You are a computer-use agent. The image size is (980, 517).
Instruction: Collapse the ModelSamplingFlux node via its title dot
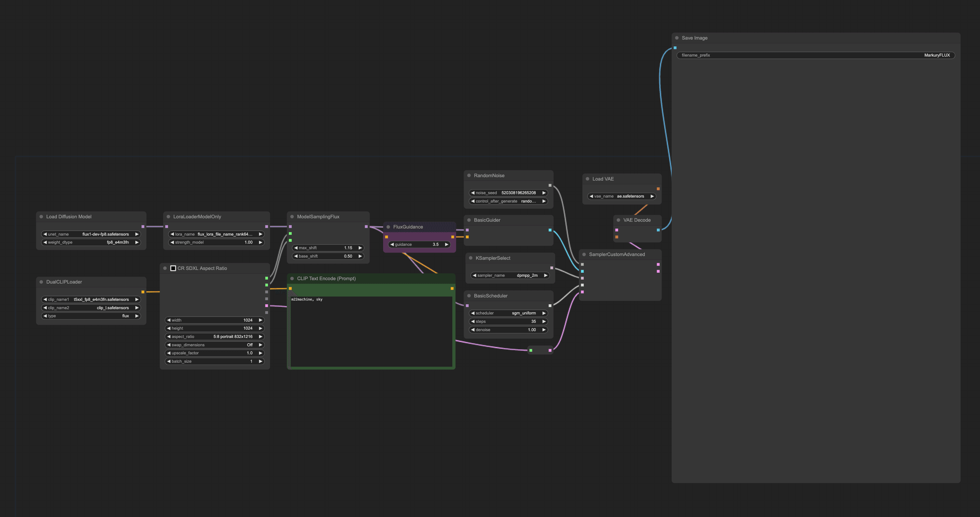point(292,217)
